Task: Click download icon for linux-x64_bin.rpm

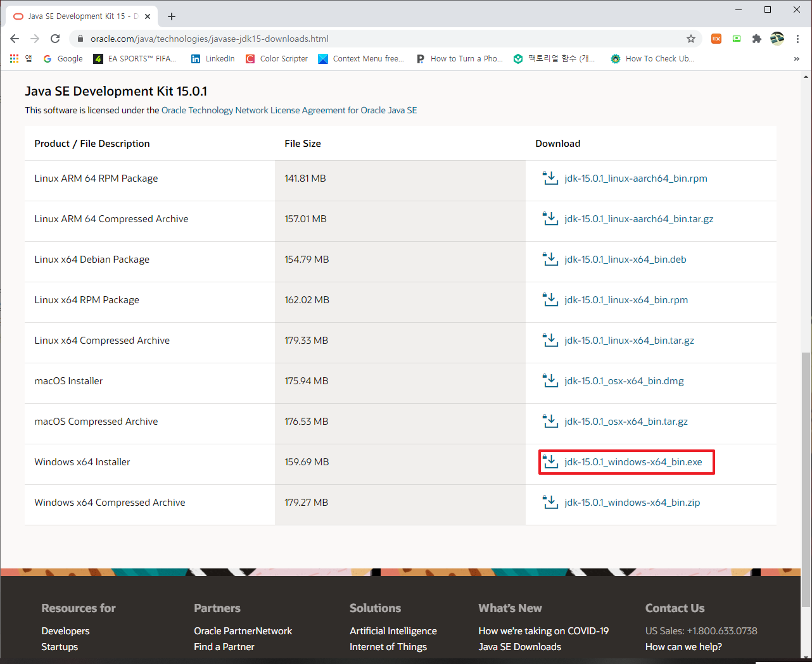Action: [550, 299]
